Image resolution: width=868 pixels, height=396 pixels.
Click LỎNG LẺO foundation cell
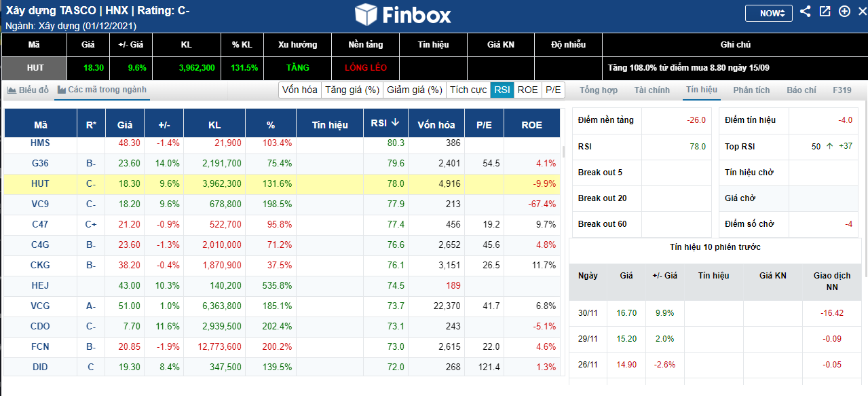tap(366, 68)
